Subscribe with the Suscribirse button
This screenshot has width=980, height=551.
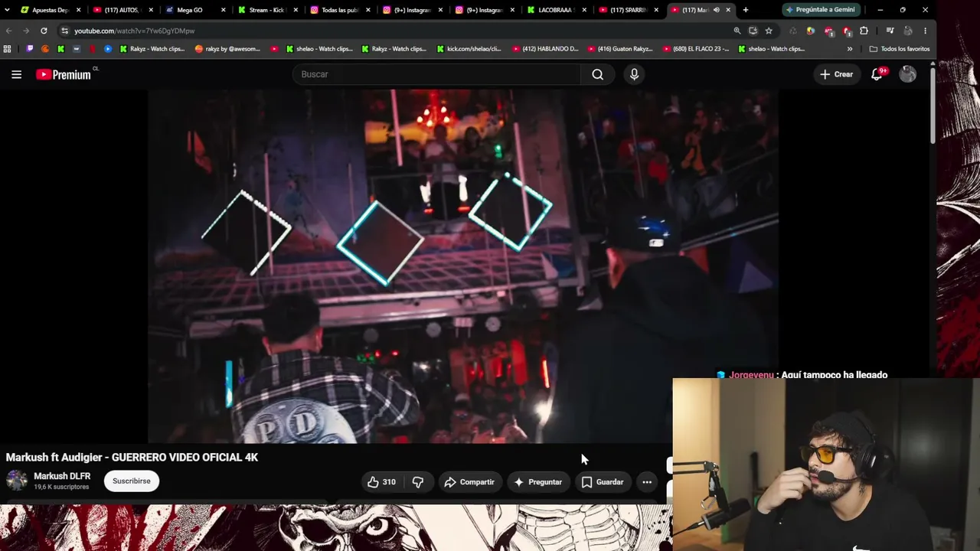click(x=132, y=481)
